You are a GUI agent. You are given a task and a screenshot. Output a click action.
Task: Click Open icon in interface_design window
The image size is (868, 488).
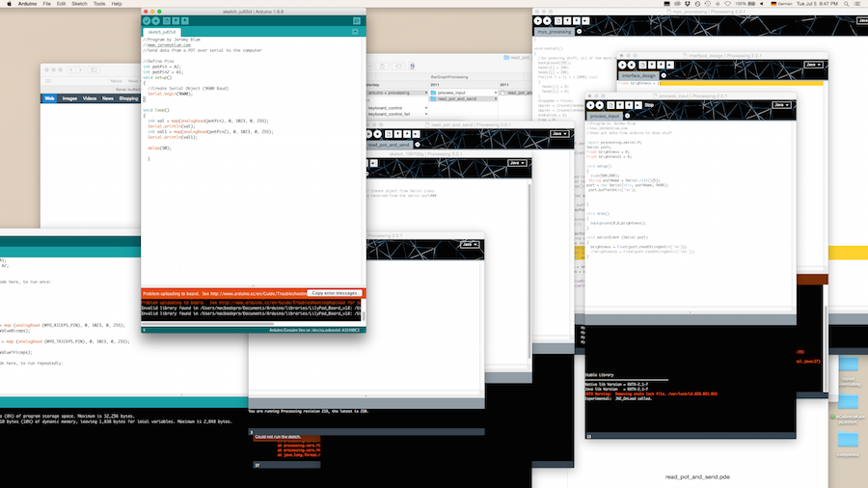coord(652,66)
